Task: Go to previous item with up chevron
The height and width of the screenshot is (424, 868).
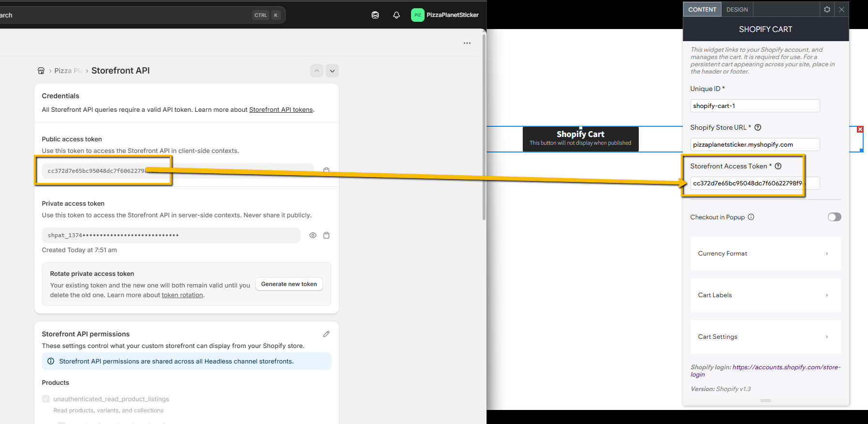Action: click(x=317, y=71)
